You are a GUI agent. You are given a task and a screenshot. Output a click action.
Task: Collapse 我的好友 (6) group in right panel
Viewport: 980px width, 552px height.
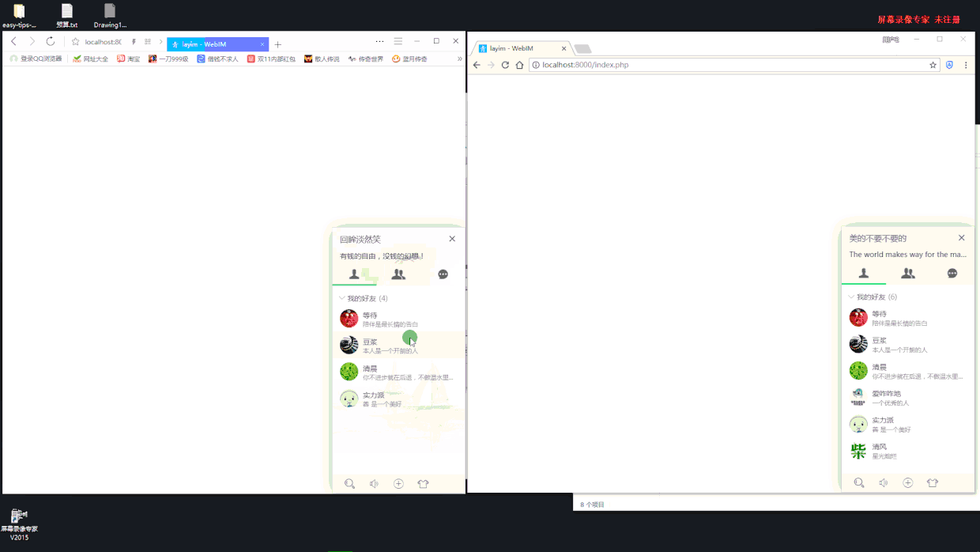click(x=873, y=297)
